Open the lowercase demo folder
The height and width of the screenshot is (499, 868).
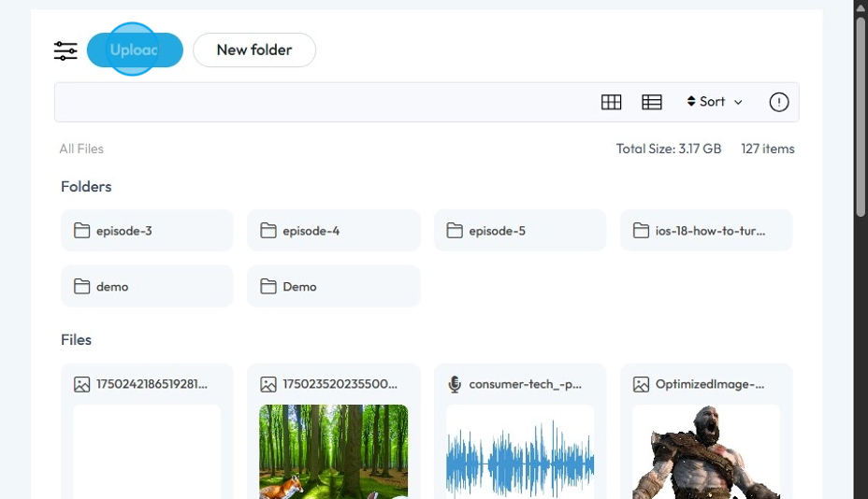pos(147,287)
